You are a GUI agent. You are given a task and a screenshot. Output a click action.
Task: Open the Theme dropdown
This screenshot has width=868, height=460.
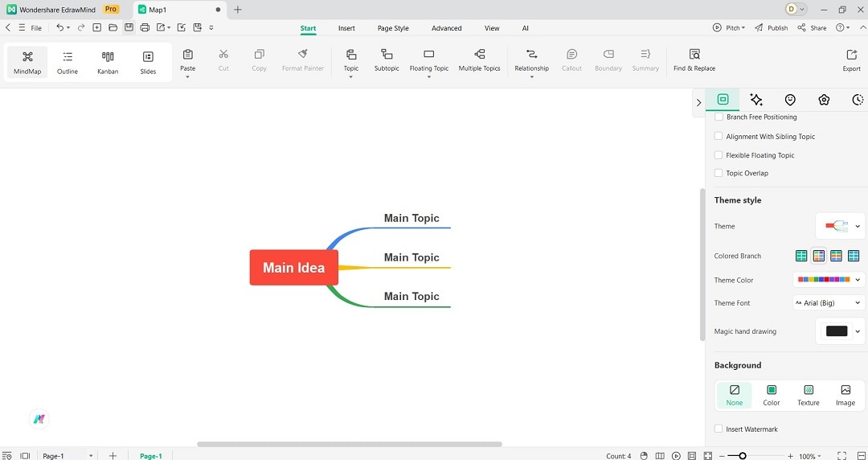click(x=840, y=226)
